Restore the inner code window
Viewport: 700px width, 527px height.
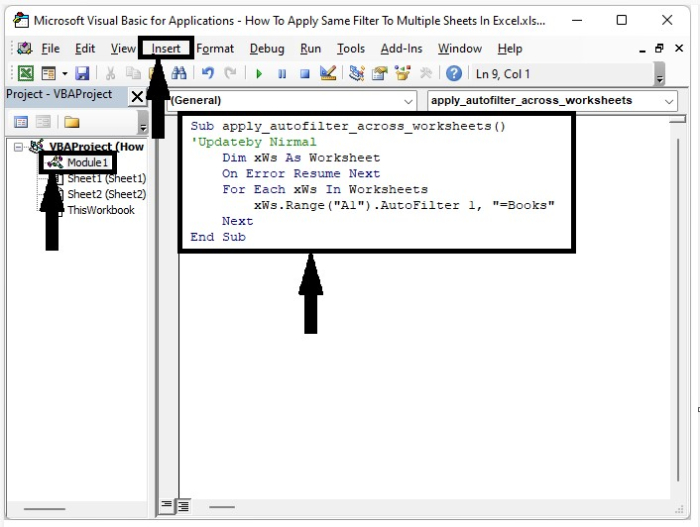coord(659,48)
